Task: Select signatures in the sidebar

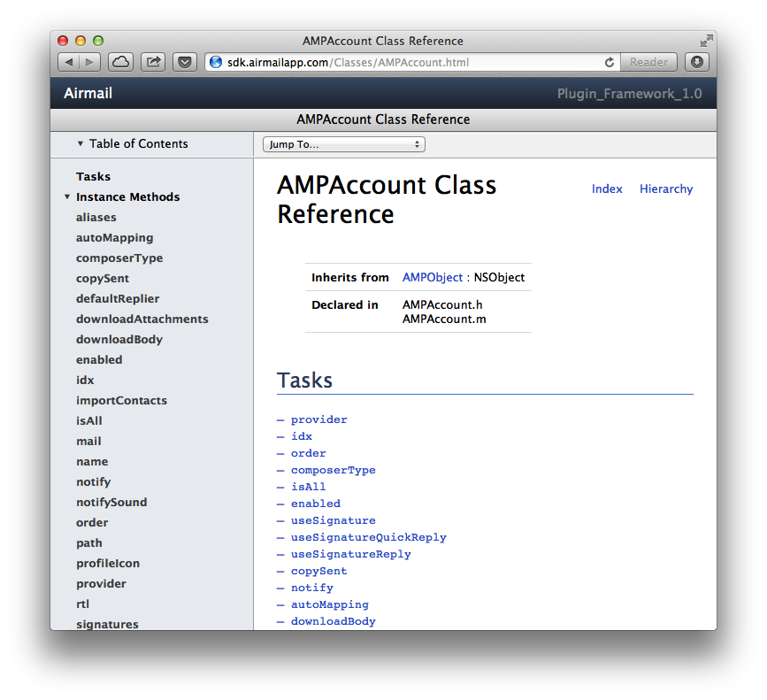Action: pos(108,624)
